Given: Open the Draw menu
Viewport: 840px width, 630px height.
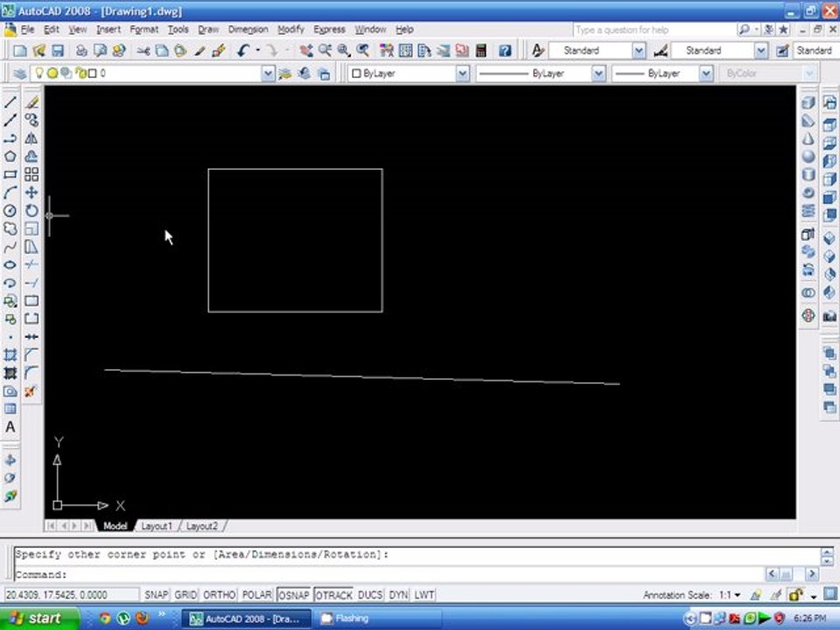Looking at the screenshot, I should click(208, 30).
